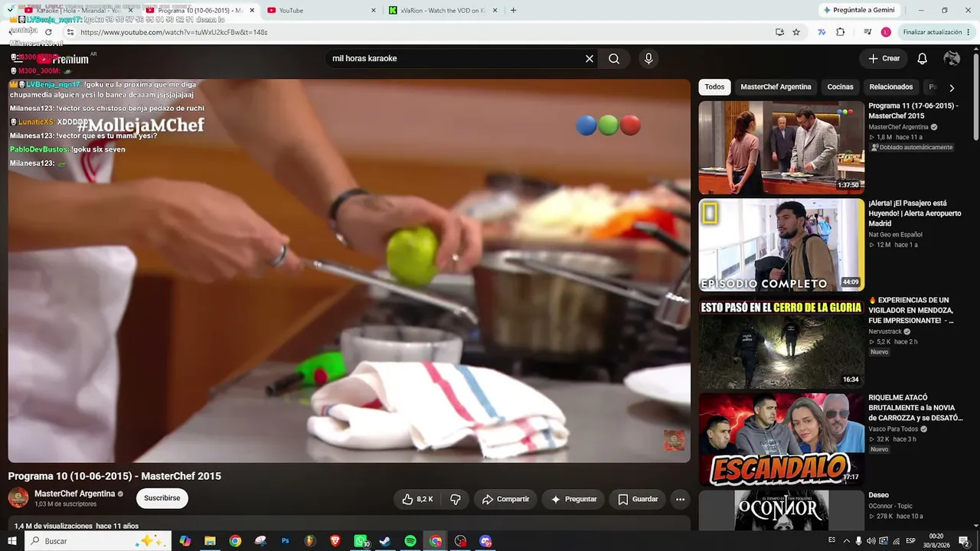Open WhatsApp from the taskbar
This screenshot has width=980, height=551.
point(361,541)
